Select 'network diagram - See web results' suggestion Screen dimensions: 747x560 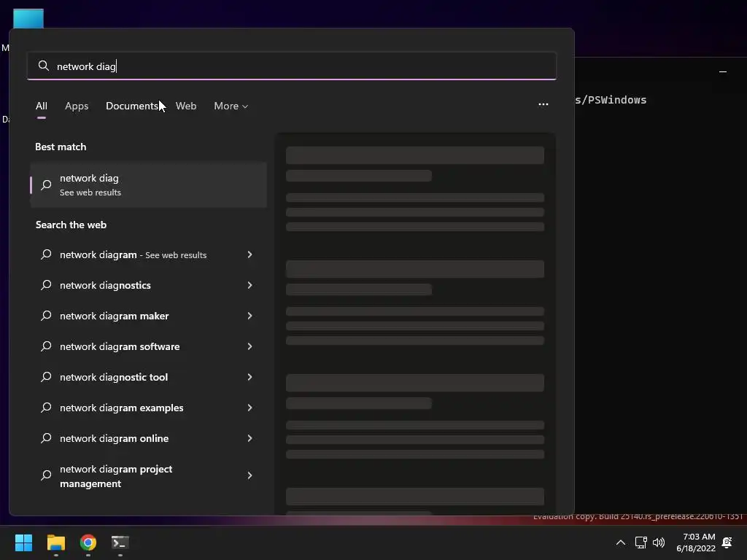click(x=149, y=254)
